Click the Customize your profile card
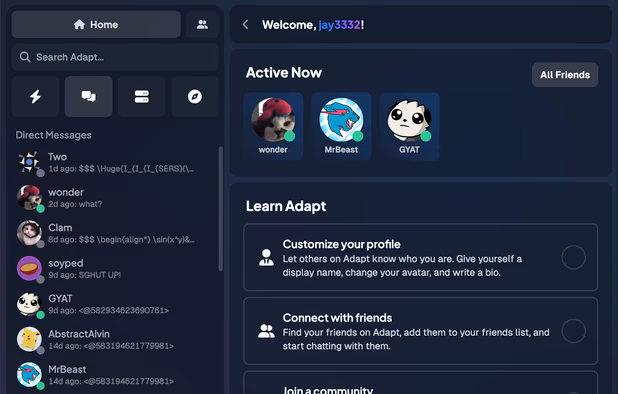 [x=421, y=257]
